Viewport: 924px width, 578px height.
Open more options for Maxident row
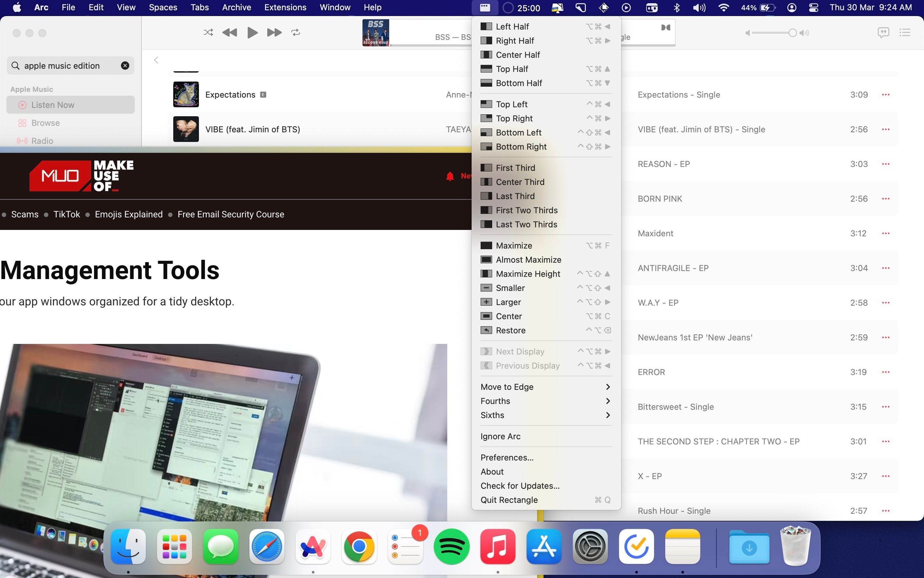(886, 233)
